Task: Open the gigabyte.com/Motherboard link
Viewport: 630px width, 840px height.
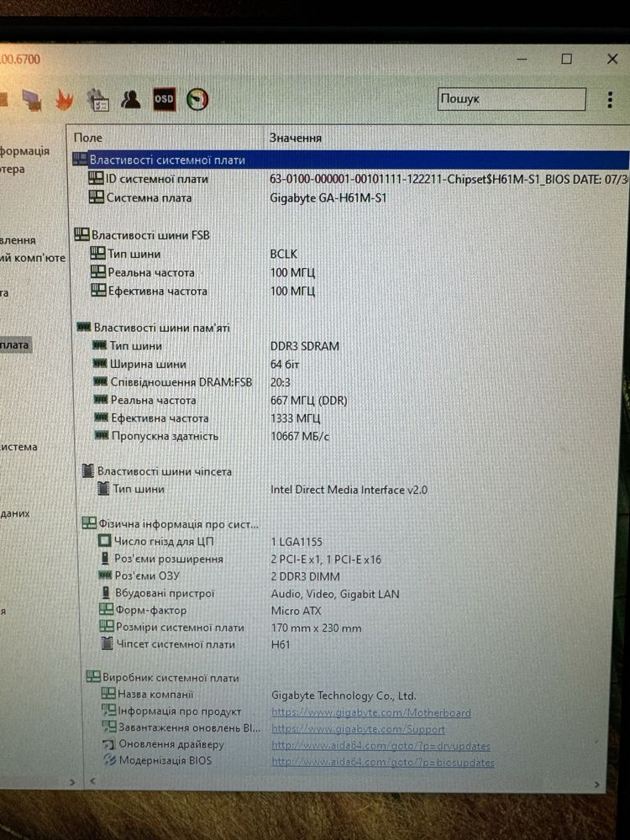Action: coord(371,713)
